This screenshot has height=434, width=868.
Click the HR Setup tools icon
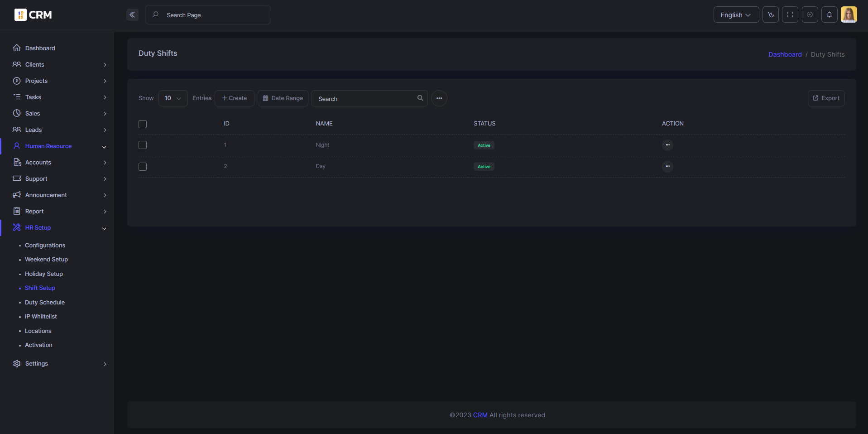coord(17,227)
